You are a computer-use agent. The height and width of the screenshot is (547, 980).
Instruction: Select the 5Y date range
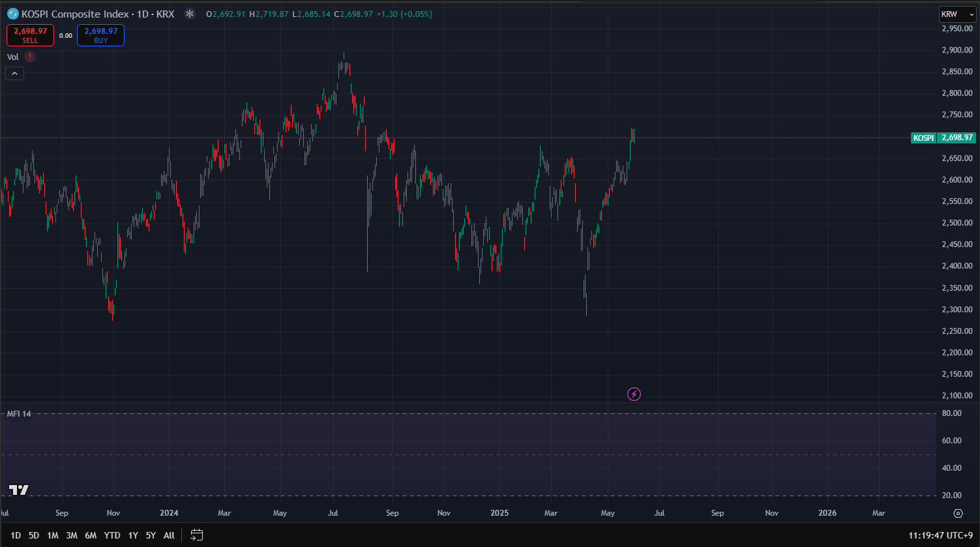click(151, 535)
